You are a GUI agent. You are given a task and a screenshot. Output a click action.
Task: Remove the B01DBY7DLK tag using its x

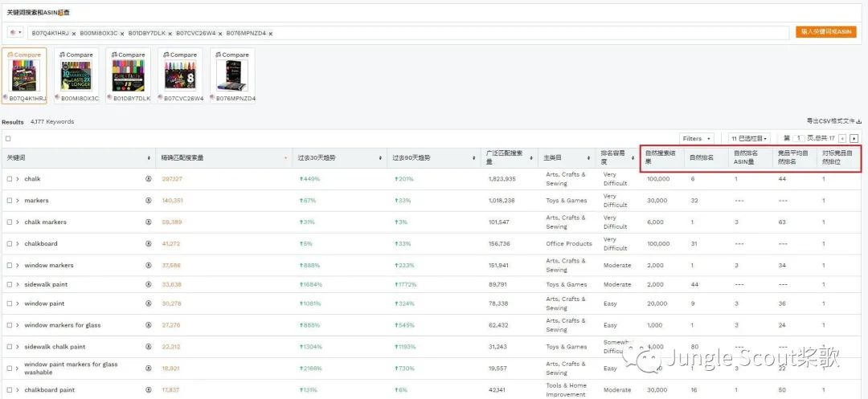tap(171, 34)
